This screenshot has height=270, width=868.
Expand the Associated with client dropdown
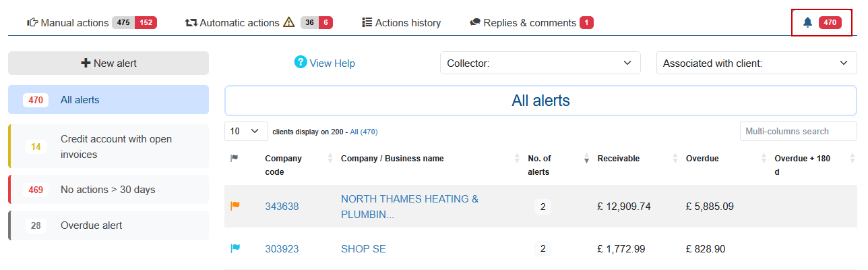point(755,63)
